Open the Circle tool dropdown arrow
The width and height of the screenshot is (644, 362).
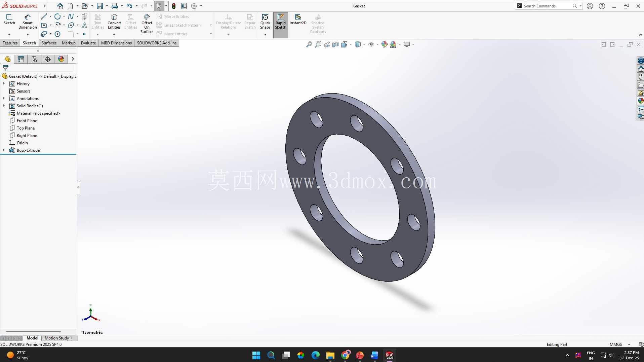tap(64, 16)
